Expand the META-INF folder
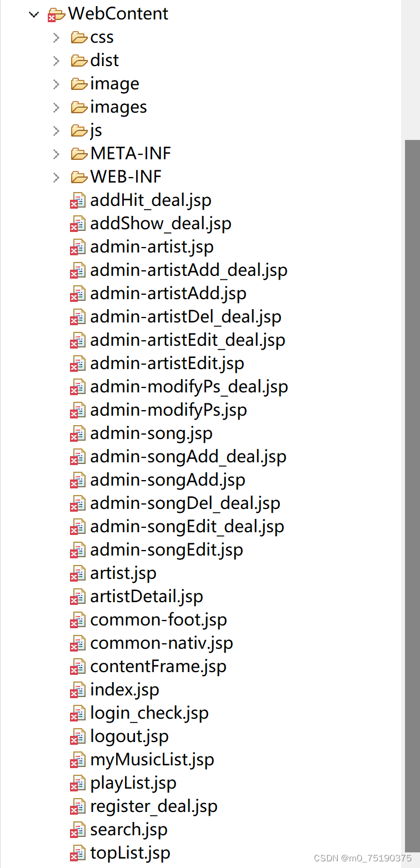Viewport: 420px width, 868px height. tap(56, 154)
